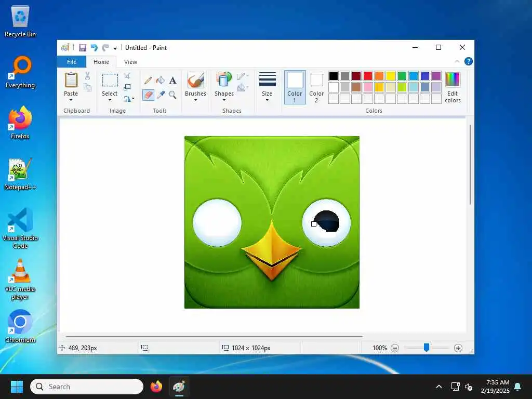The width and height of the screenshot is (532, 399).
Task: Click the owl's left white eye on canvas
Action: tap(217, 222)
